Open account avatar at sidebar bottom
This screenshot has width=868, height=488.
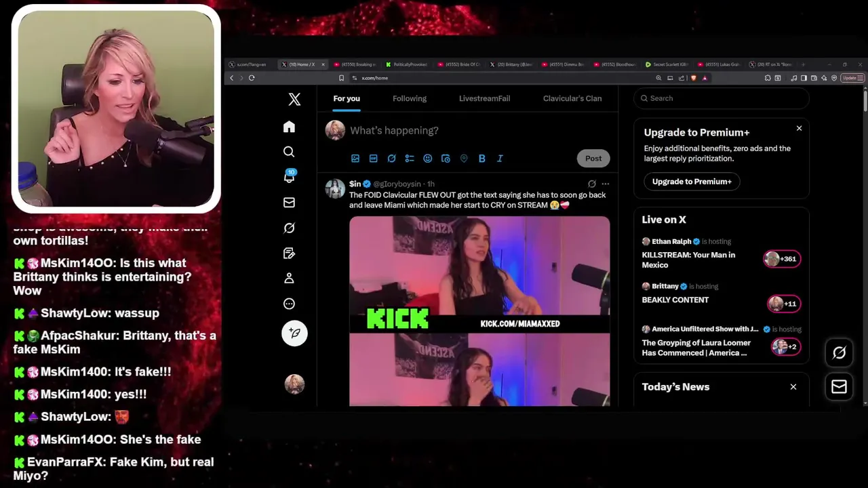[294, 384]
